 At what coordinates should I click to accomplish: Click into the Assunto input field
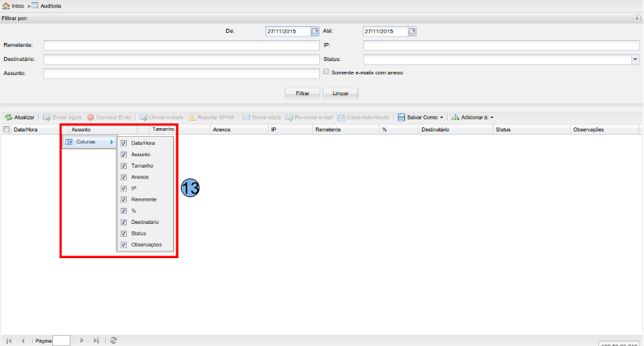[181, 74]
